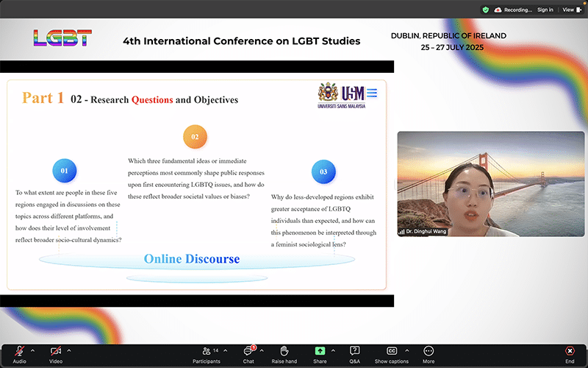Unmute the microphone Audio button
The image size is (588, 368).
click(20, 355)
